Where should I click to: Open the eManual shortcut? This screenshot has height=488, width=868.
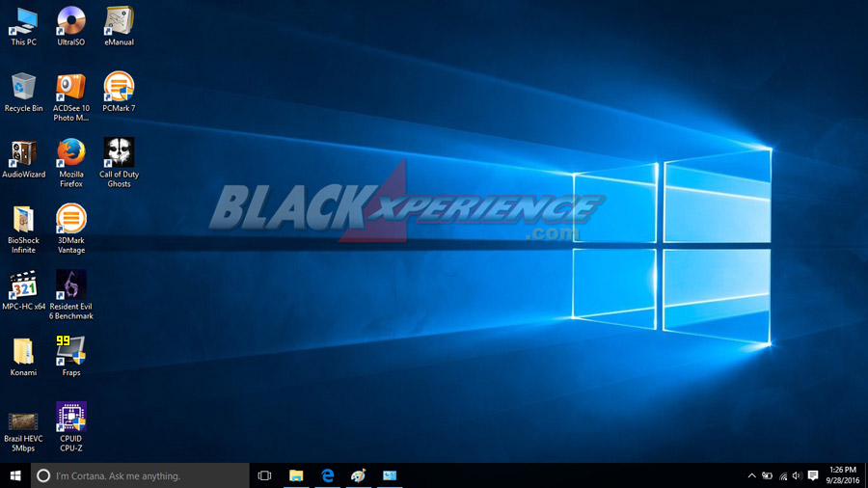click(x=119, y=26)
